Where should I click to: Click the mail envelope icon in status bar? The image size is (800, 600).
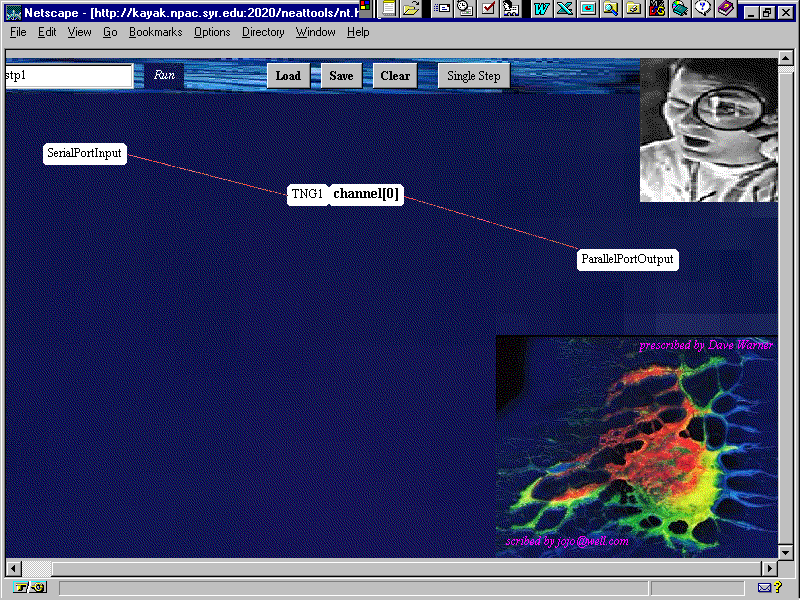click(764, 588)
